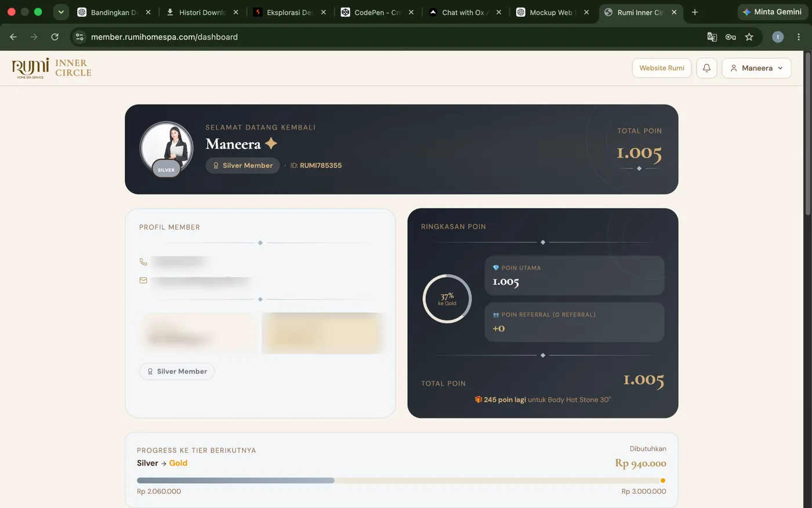Click the email envelope icon in Profil Member
Viewport: 812px width, 508px height.
pyautogui.click(x=143, y=280)
